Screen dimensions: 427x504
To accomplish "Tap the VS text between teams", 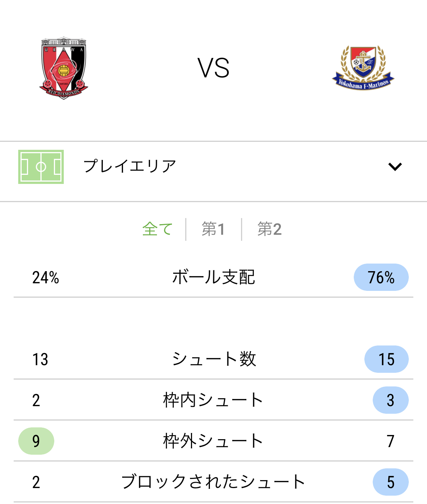I will (214, 68).
